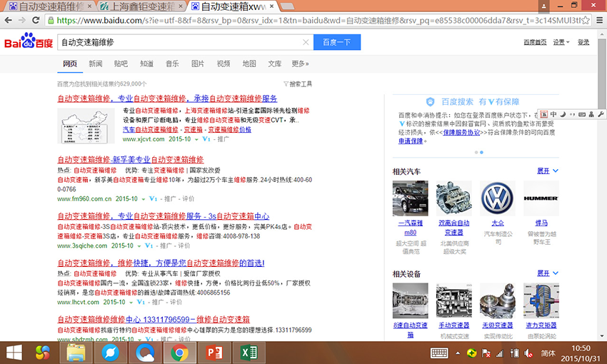Open the 更多» category dropdown
Screen dimensions: 607x364
coord(300,64)
